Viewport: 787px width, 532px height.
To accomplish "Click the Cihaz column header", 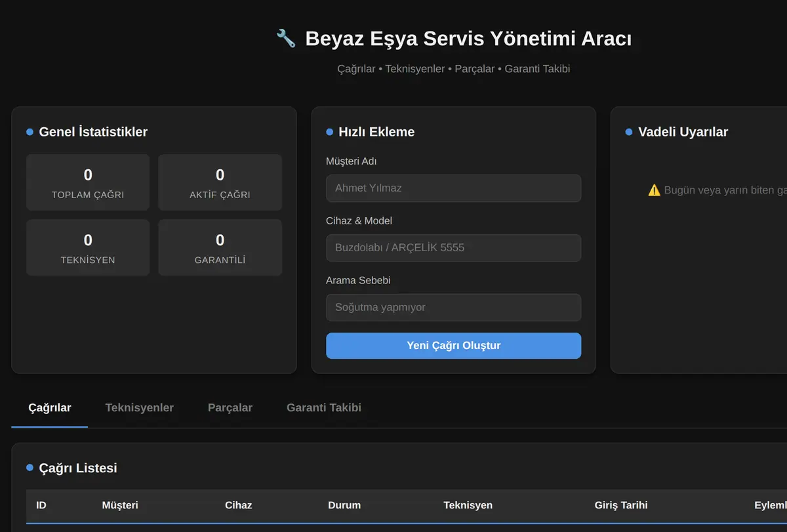I will pos(239,505).
